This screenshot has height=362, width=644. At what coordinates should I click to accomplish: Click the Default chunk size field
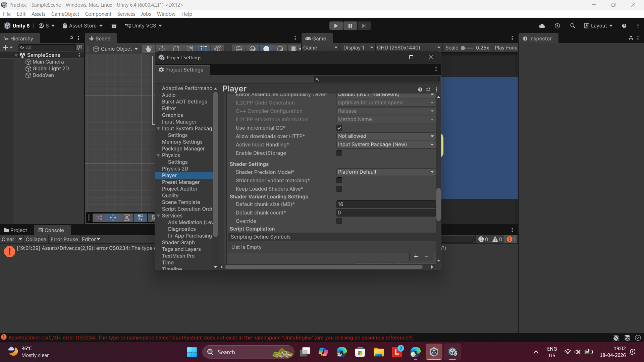(386, 204)
